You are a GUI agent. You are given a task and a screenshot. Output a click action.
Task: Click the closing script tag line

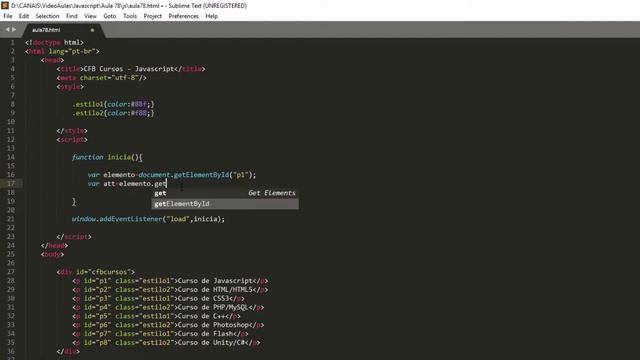[74, 237]
